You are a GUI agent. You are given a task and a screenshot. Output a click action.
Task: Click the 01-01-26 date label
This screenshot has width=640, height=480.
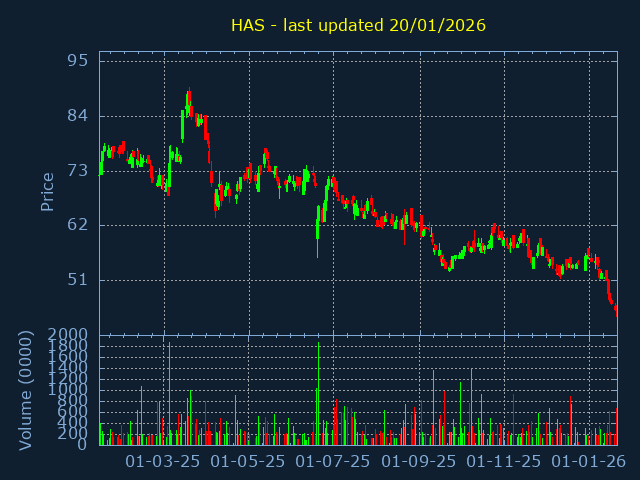coord(589,462)
